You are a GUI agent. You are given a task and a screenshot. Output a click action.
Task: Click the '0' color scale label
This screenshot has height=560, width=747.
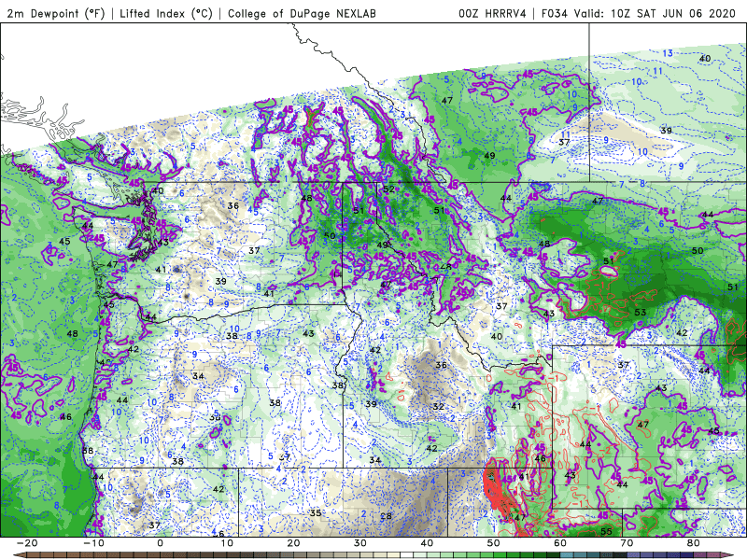160,543
